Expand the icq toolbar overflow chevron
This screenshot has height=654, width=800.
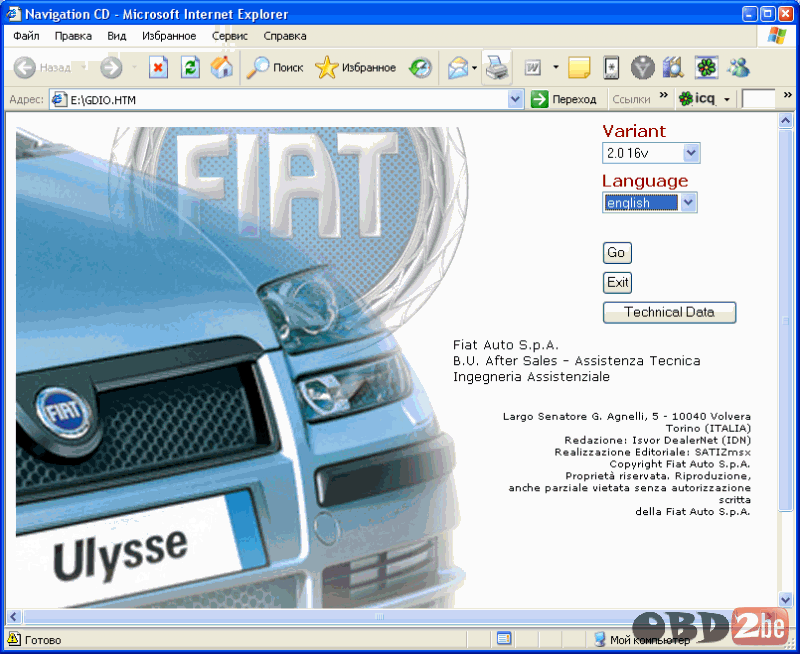[787, 95]
